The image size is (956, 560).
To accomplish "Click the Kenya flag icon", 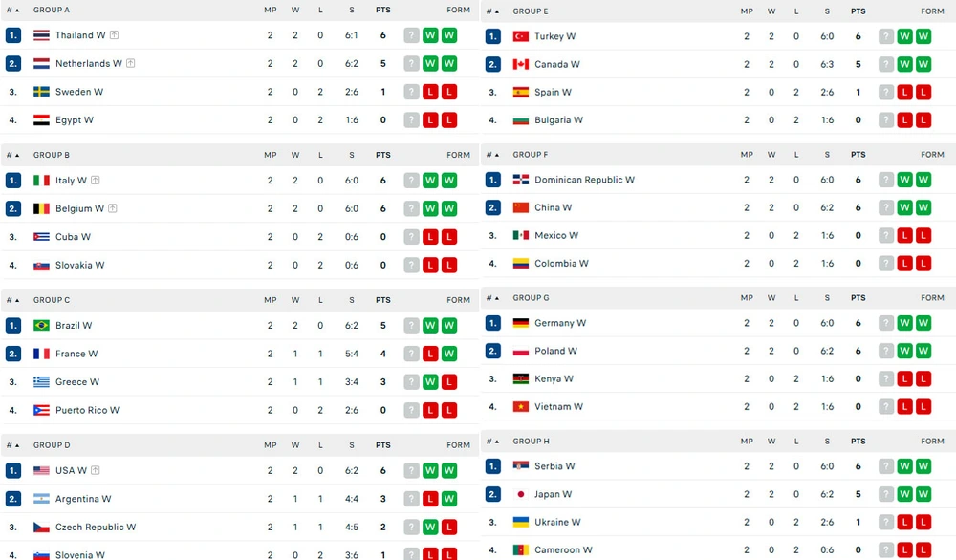I will coord(521,379).
